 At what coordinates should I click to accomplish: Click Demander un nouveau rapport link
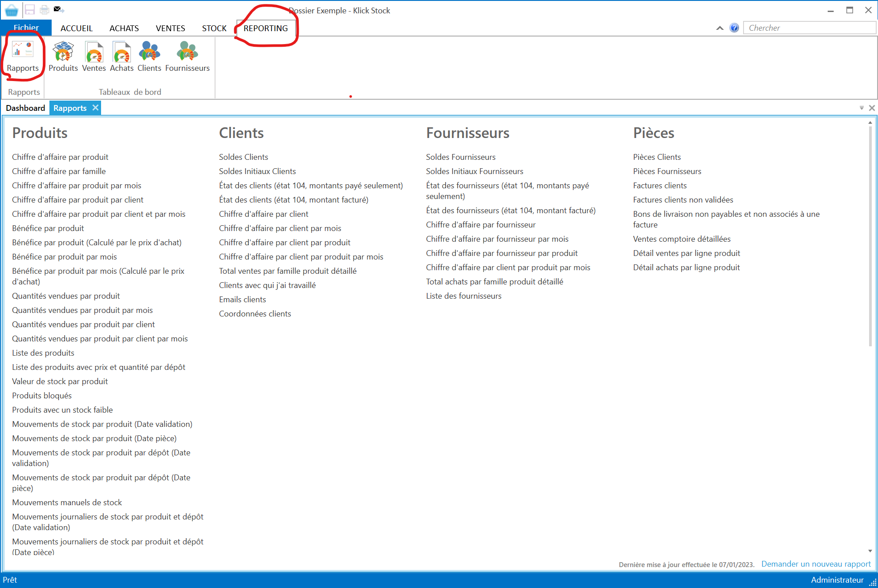[815, 564]
